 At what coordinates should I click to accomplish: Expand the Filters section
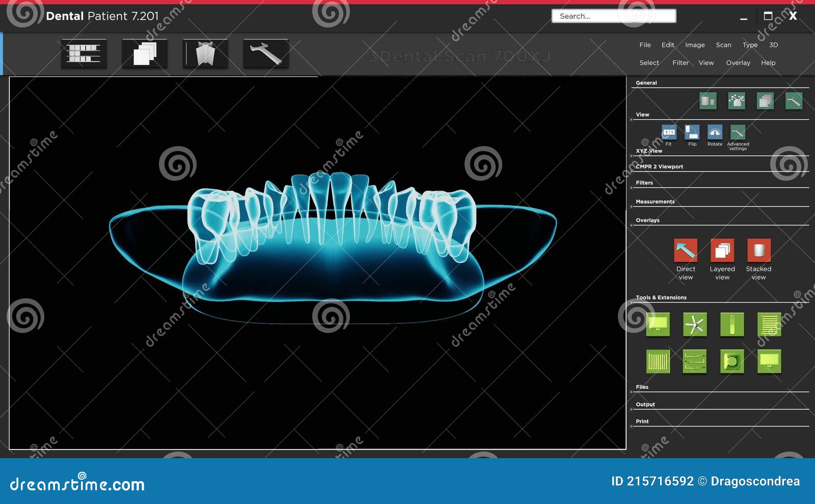644,183
